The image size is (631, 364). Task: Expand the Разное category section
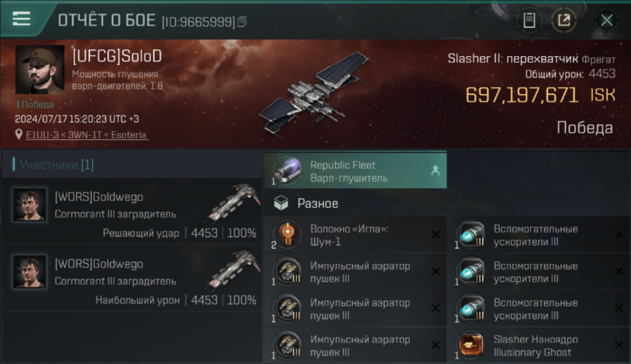point(355,203)
